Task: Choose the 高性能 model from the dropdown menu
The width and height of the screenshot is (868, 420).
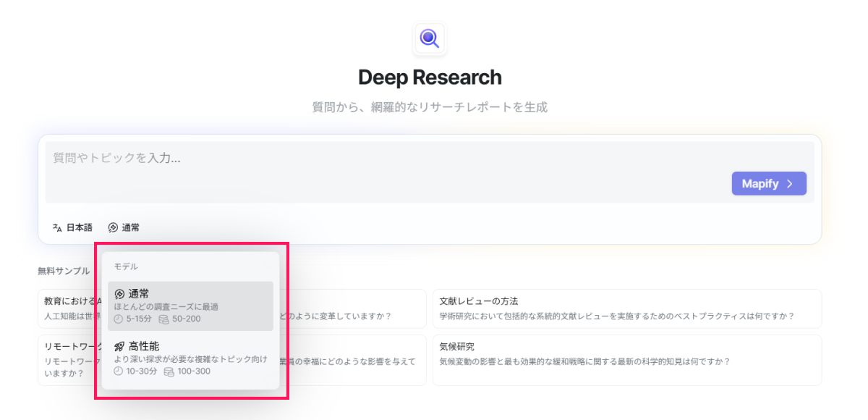Action: tap(190, 358)
